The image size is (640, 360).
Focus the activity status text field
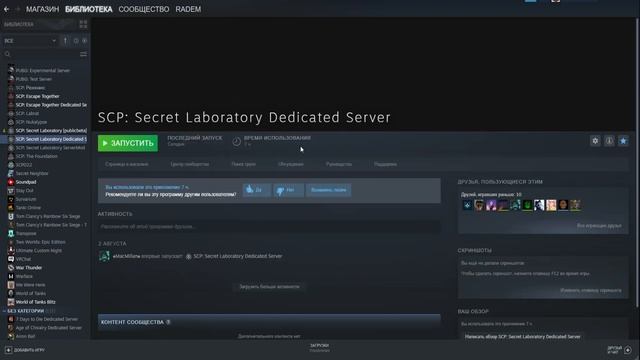pos(269,227)
